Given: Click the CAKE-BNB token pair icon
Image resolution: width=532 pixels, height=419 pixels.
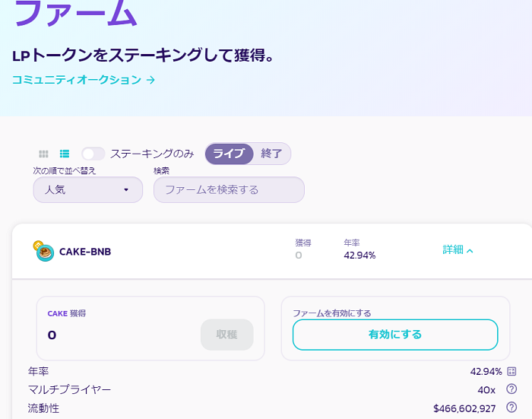Looking at the screenshot, I should [x=43, y=251].
